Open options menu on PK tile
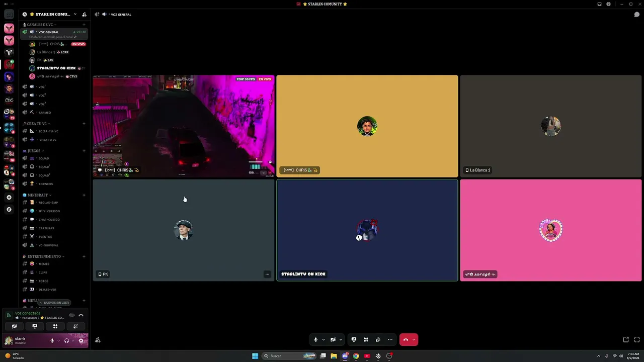 point(267,274)
